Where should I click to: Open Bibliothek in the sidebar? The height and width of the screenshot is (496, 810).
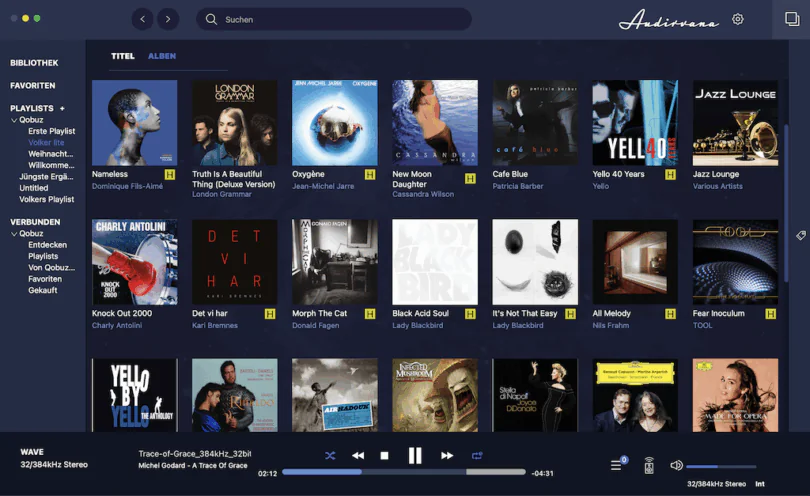tap(34, 63)
